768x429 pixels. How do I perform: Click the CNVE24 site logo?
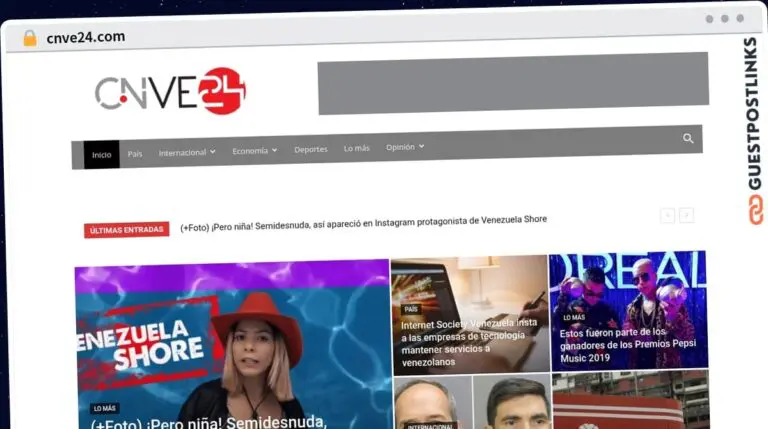170,92
